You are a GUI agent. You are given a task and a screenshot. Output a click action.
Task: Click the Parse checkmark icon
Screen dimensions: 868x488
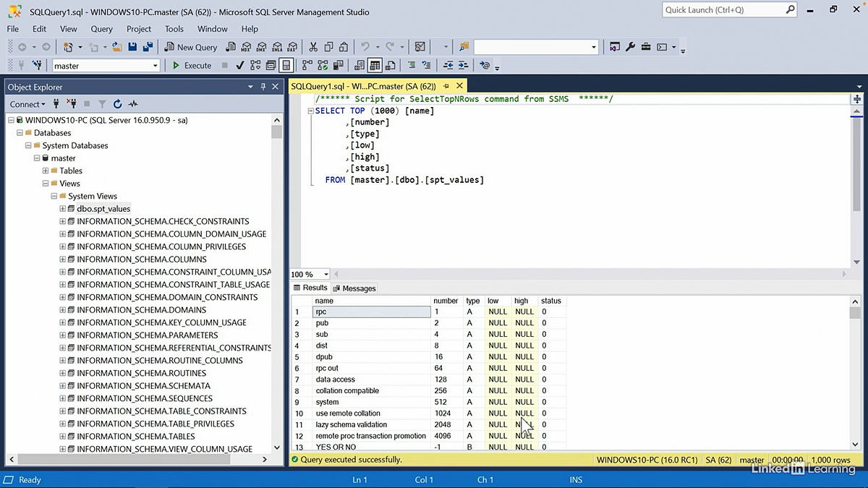click(x=240, y=65)
